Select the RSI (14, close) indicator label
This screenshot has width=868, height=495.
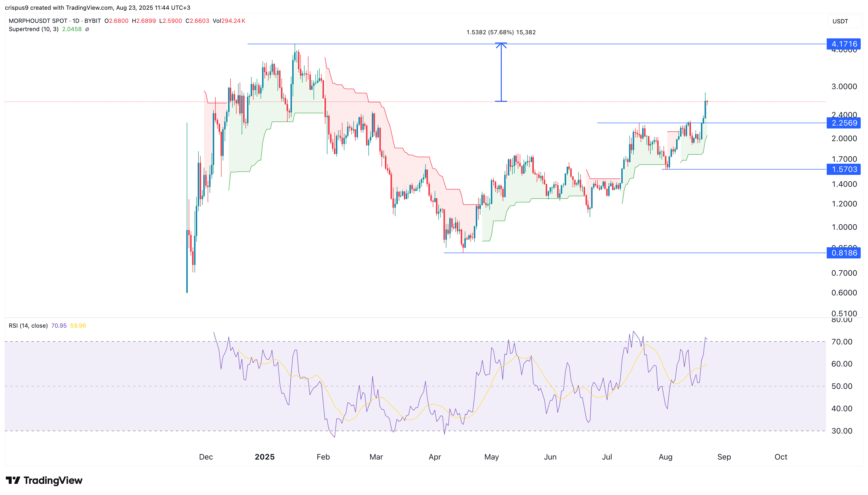(28, 325)
